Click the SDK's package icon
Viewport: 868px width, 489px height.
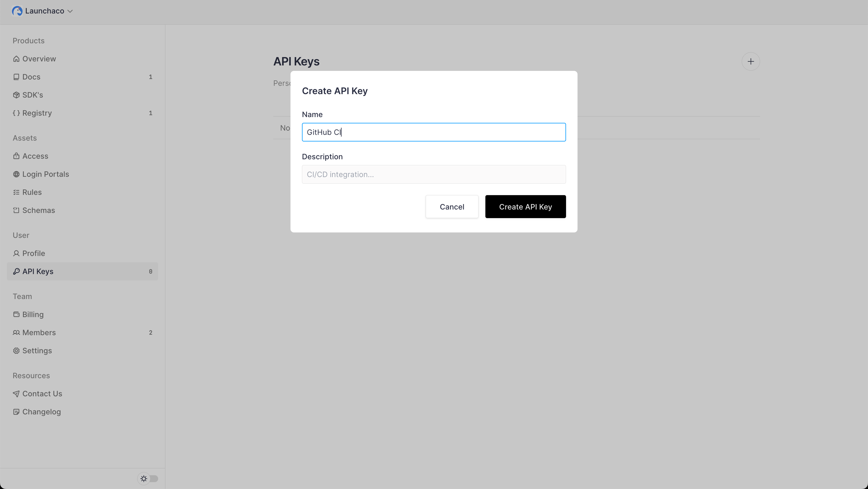[x=16, y=95]
